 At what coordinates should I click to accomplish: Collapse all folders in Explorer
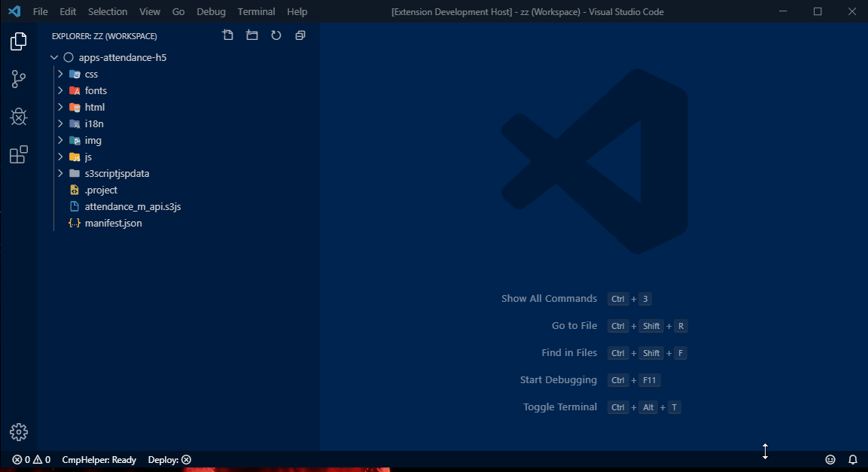pos(300,35)
